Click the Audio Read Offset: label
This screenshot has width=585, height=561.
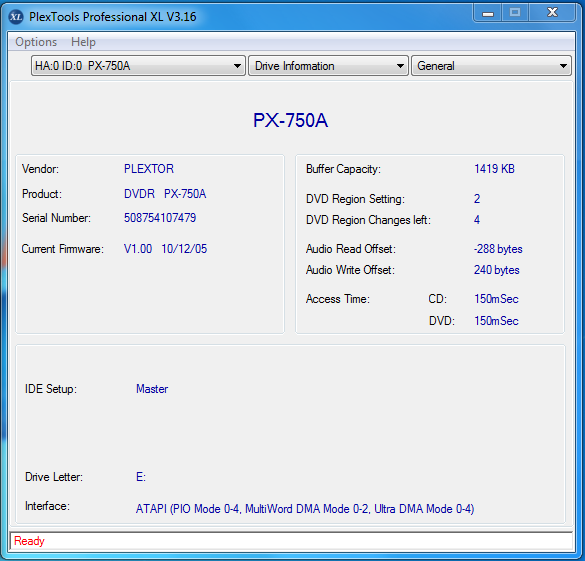[351, 249]
